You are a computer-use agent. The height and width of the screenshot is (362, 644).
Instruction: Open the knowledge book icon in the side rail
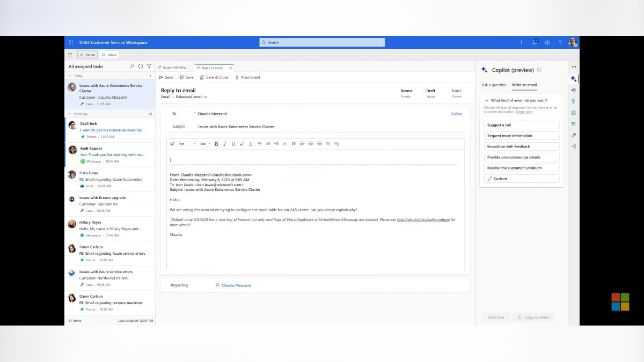pyautogui.click(x=574, y=113)
